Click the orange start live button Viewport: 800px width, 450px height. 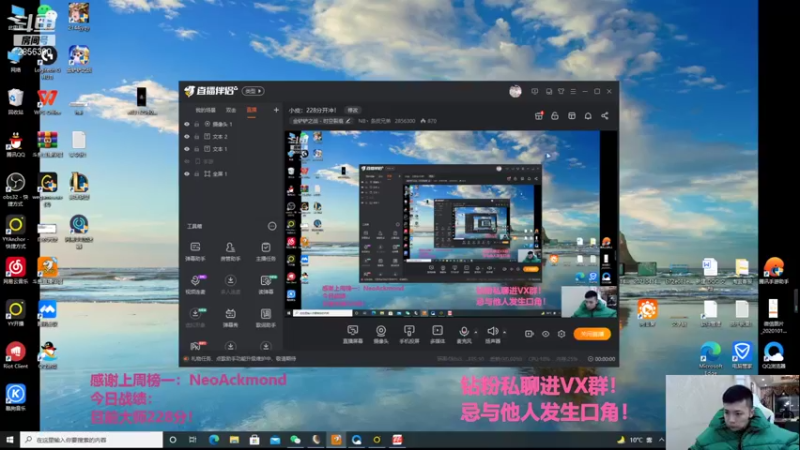tap(592, 334)
